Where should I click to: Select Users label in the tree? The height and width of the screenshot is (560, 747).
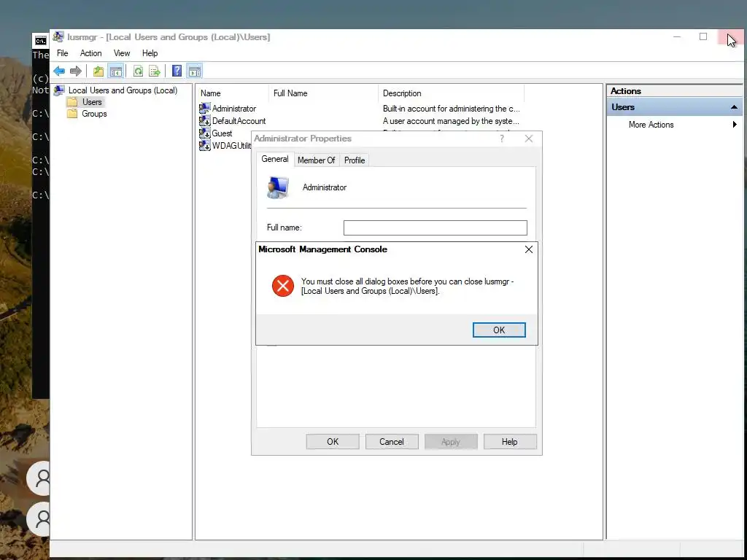92,102
